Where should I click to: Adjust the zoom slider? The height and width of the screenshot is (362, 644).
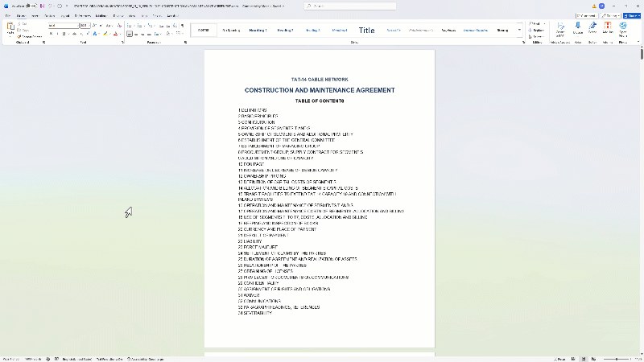point(616,359)
